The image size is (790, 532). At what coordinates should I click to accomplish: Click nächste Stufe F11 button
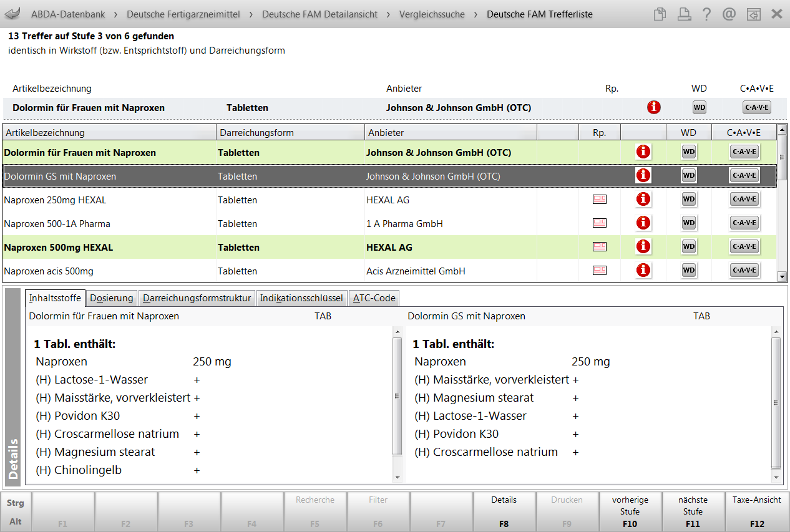[693, 511]
